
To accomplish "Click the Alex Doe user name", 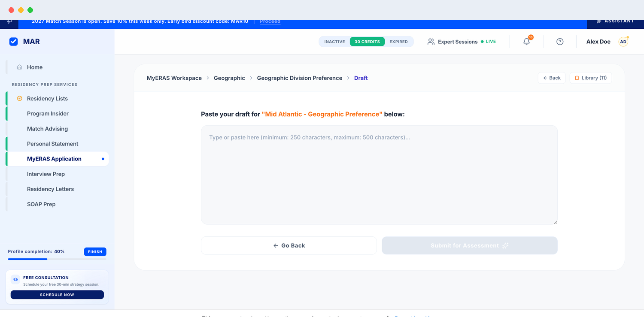I will click(598, 42).
